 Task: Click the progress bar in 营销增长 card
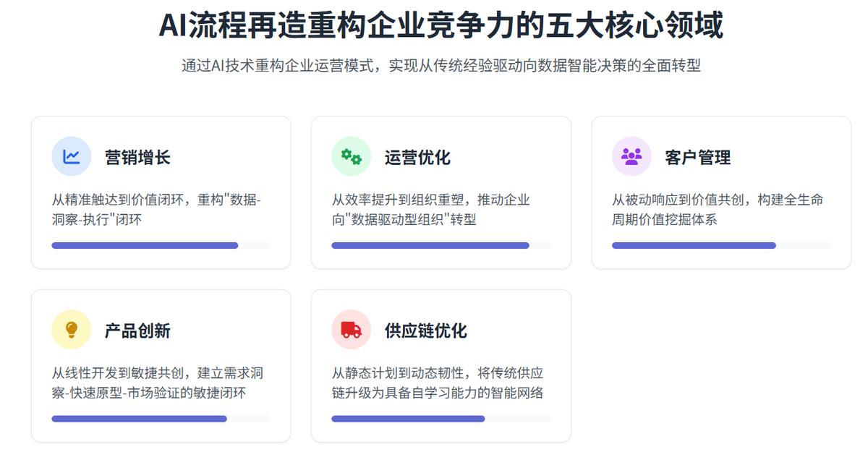(x=161, y=245)
